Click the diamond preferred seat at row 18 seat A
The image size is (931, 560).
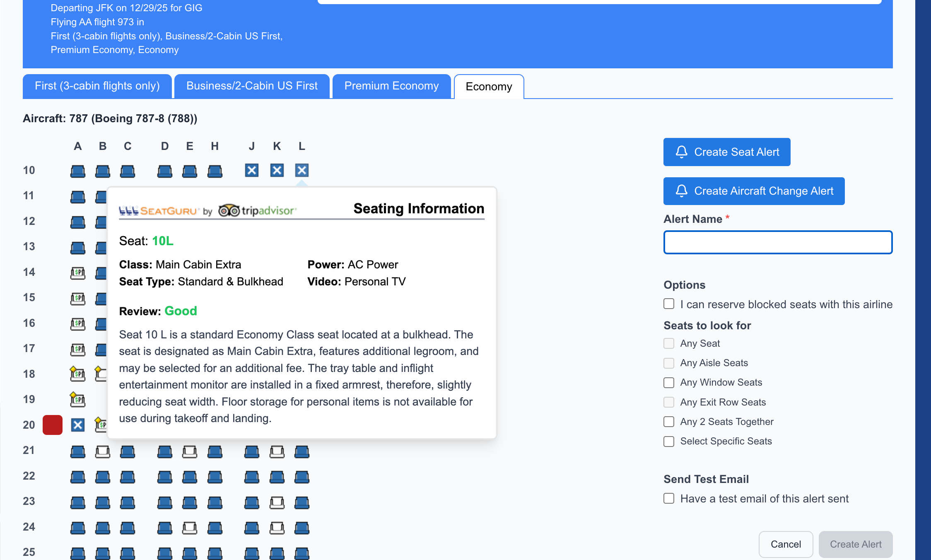click(78, 374)
